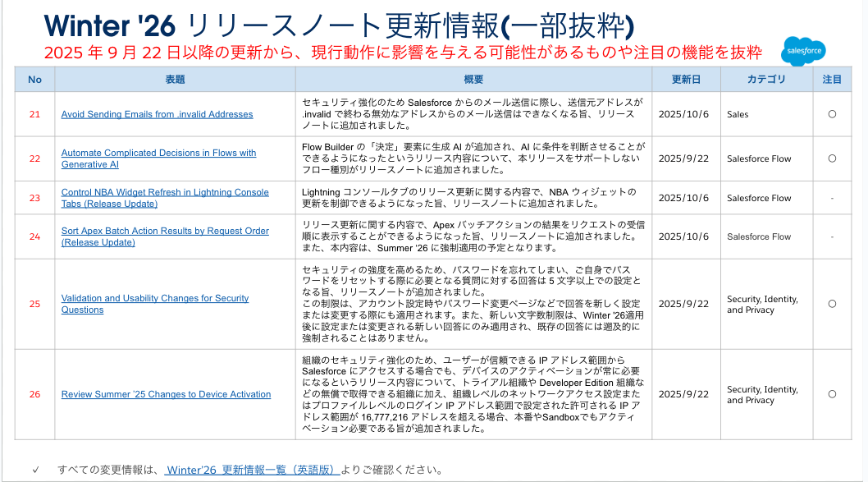The image size is (868, 482).
Task: Click Security, Identity, and Privacy in row 26
Action: click(762, 394)
